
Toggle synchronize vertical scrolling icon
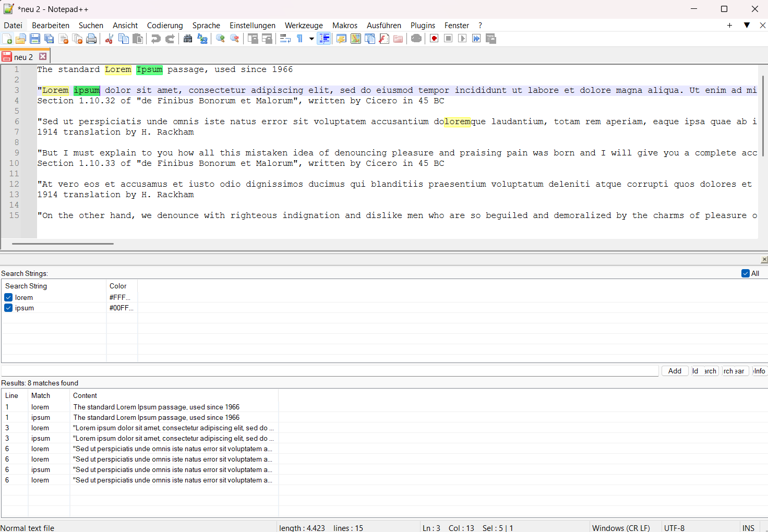[253, 39]
